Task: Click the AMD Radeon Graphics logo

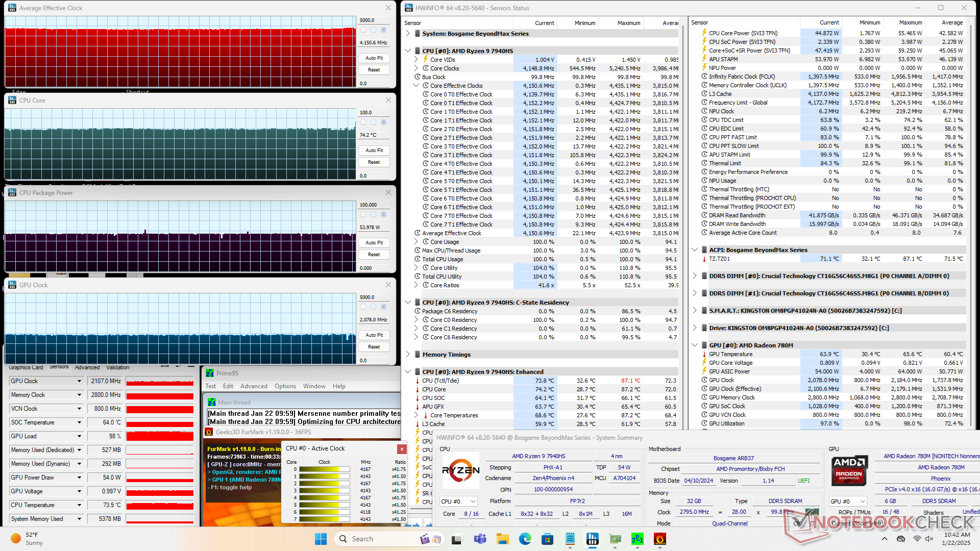Action: 849,470
